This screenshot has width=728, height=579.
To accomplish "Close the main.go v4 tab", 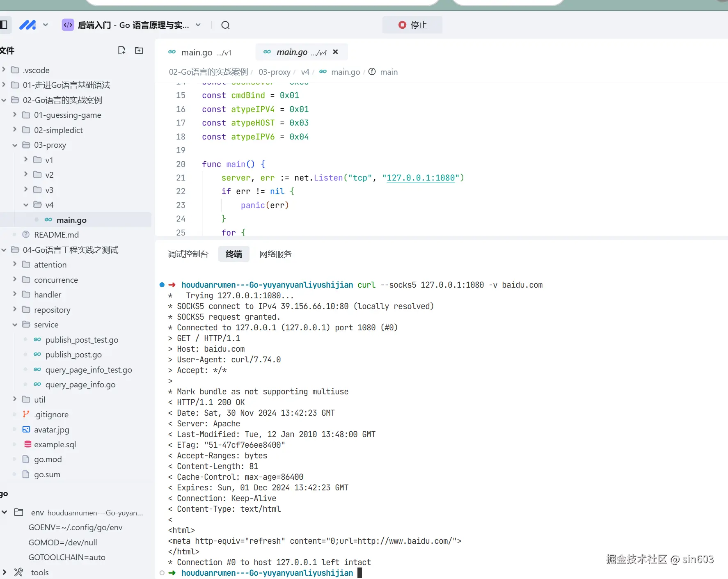I will click(335, 52).
